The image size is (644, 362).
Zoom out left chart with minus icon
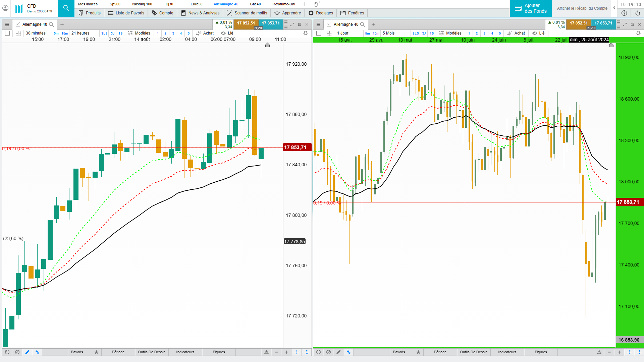(276, 352)
